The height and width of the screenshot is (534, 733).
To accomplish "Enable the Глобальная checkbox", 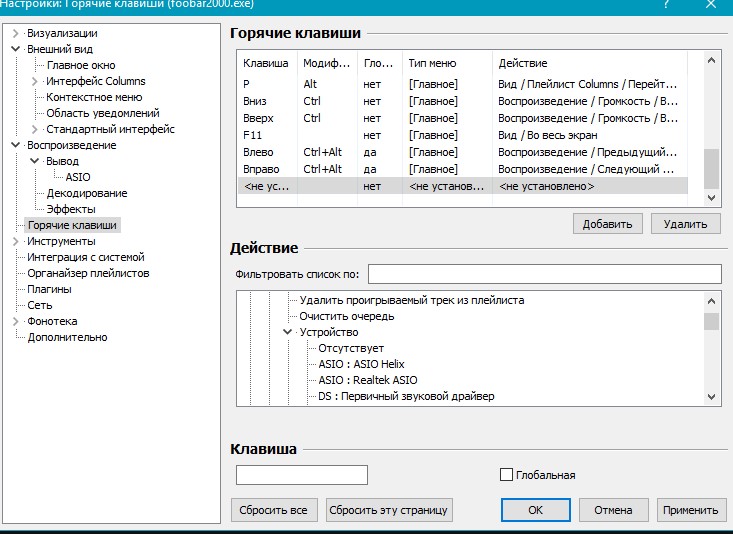I will 506,475.
